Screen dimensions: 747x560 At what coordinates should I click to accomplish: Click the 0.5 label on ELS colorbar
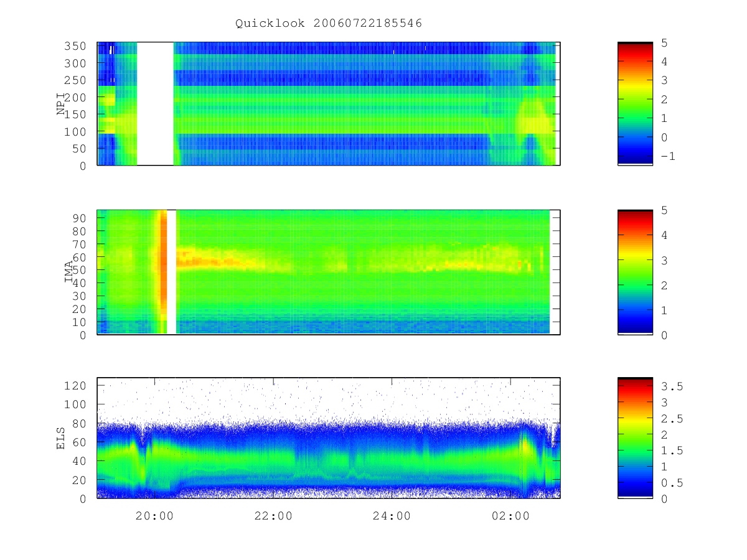672,483
